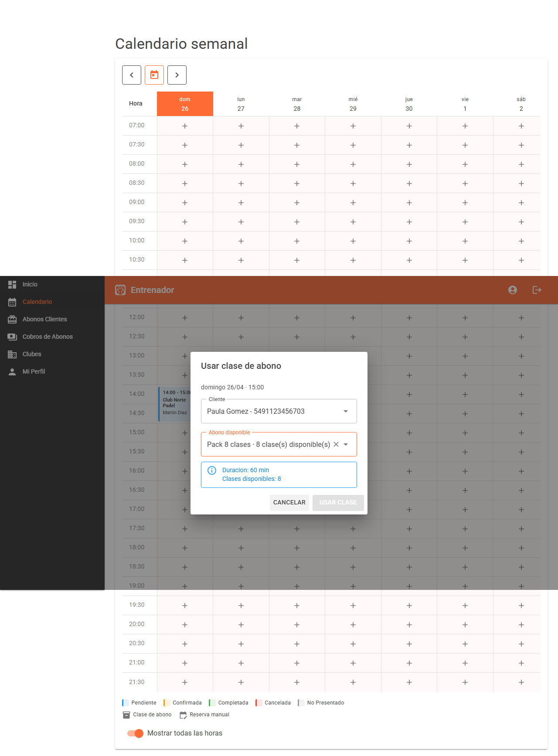Click the Completada legend label
Screen dimensions: 558x756
[x=233, y=703]
